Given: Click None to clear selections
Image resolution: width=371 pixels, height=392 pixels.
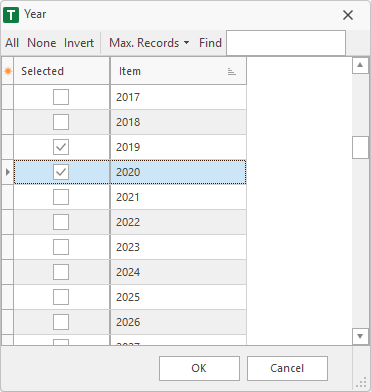Looking at the screenshot, I should [x=41, y=43].
